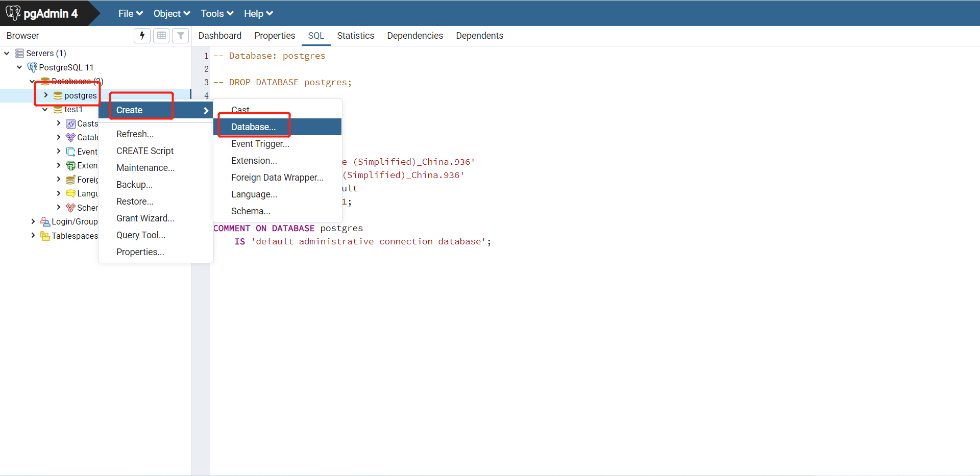Choose Grant Wizard... in the context menu
This screenshot has height=476, width=980.
[x=156, y=218]
